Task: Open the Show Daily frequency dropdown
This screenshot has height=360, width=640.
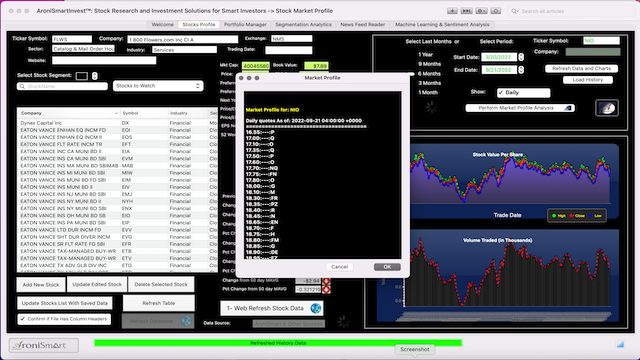Action: [x=523, y=93]
